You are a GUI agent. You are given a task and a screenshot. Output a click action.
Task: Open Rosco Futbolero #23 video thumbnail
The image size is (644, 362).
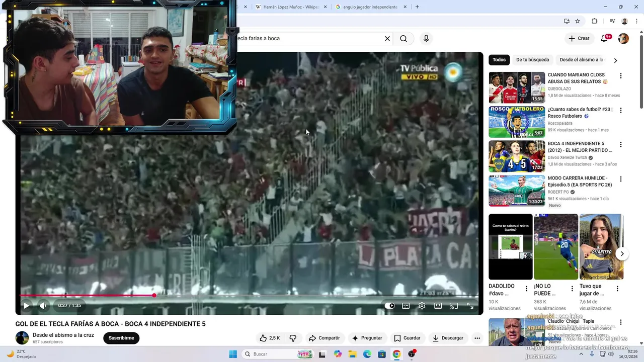click(517, 122)
